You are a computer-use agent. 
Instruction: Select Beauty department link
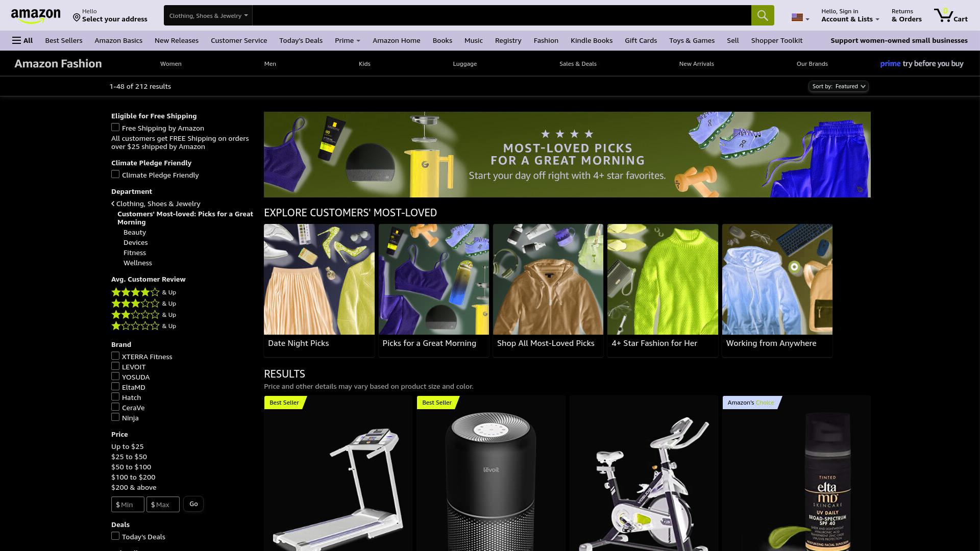tap(135, 232)
